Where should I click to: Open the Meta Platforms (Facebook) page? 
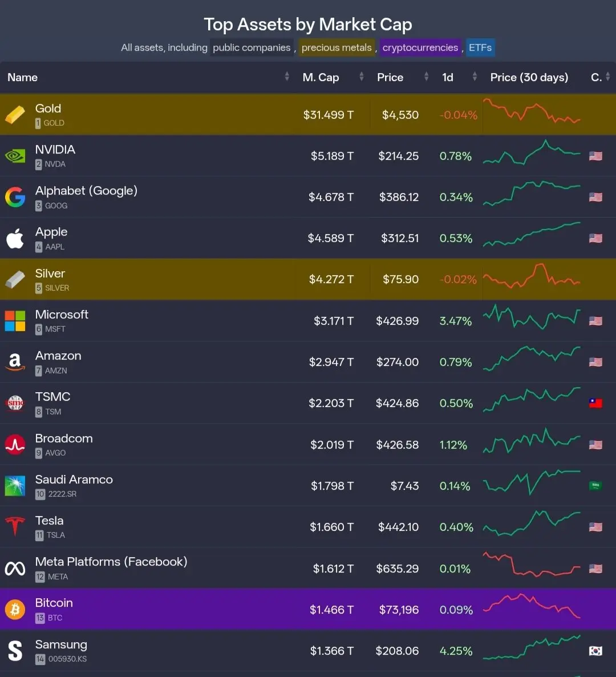(x=111, y=561)
